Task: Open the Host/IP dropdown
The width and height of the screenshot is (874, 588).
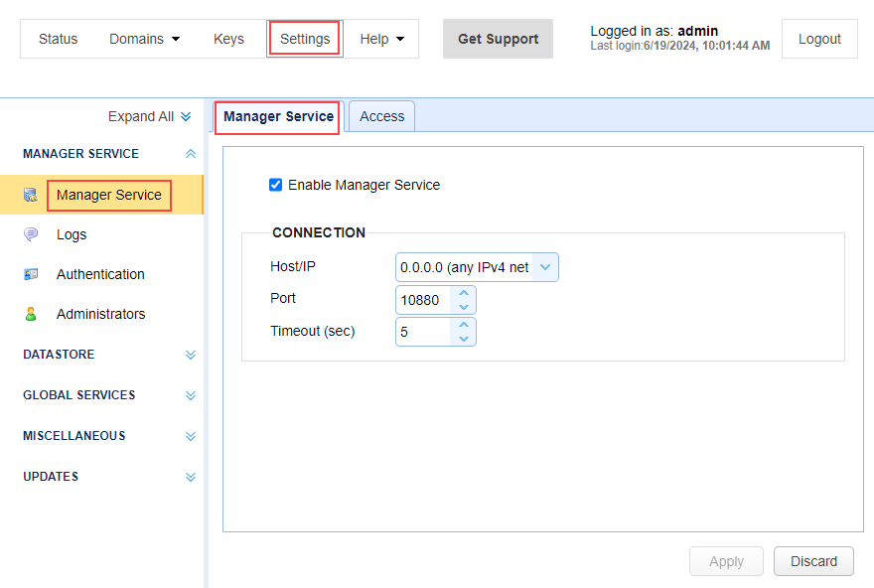Action: (x=477, y=267)
